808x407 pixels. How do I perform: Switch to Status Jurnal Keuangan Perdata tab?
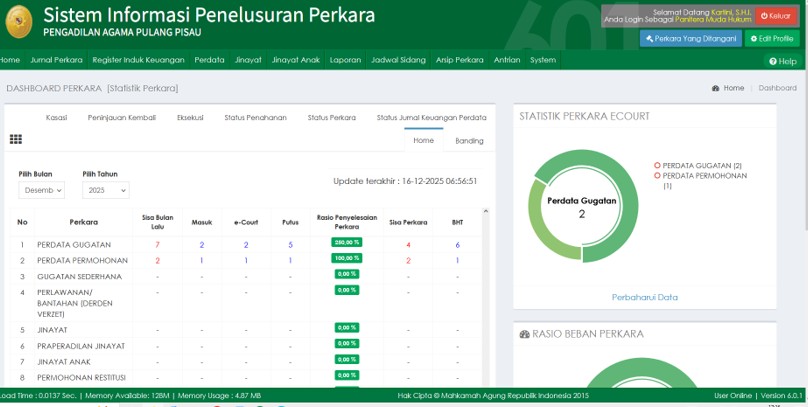(x=431, y=117)
